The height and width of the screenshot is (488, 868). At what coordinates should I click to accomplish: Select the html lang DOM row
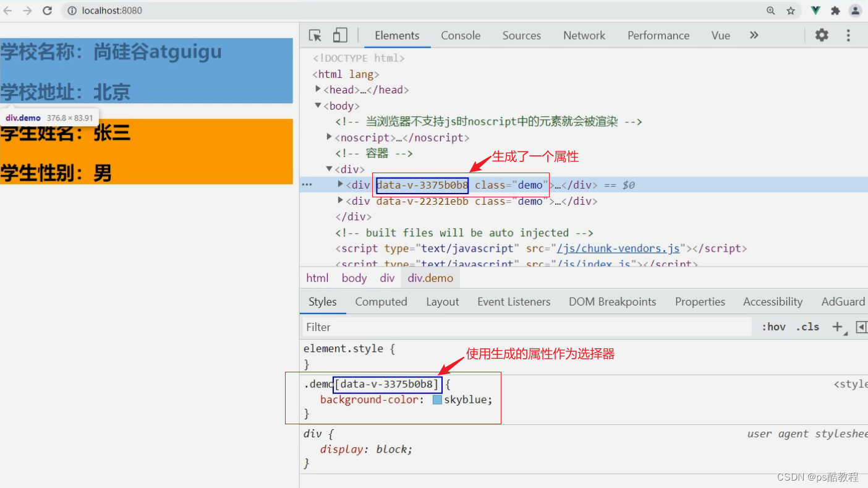tap(346, 74)
